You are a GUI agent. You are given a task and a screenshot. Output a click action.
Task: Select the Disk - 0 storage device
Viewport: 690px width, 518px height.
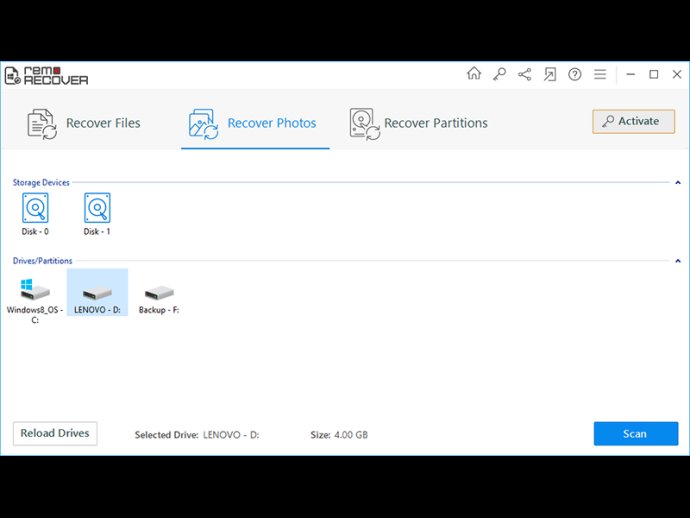tap(35, 214)
